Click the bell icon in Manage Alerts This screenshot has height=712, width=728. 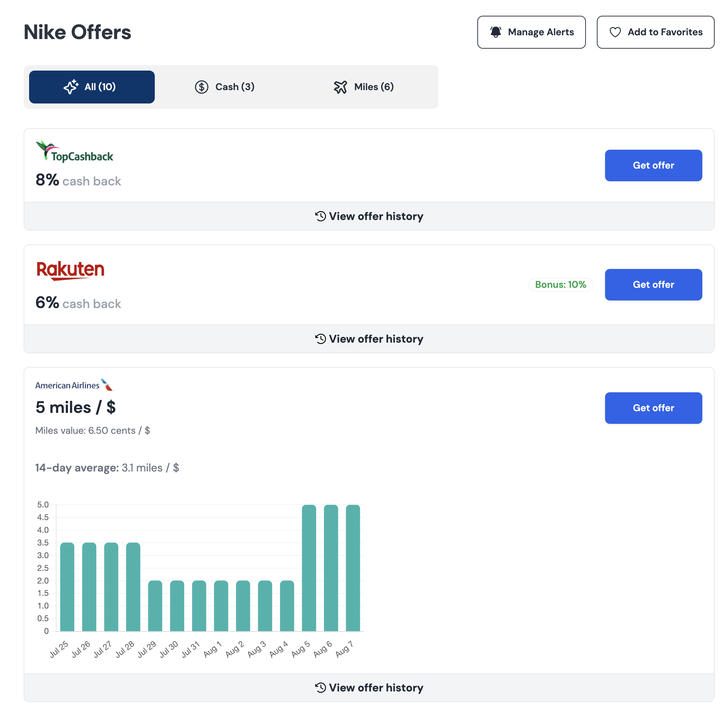pos(495,32)
